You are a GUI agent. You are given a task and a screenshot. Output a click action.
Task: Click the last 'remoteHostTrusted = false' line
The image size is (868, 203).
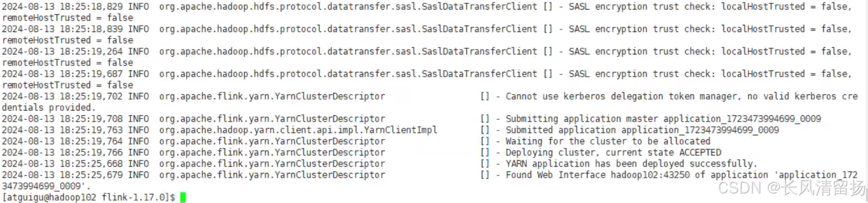point(68,85)
